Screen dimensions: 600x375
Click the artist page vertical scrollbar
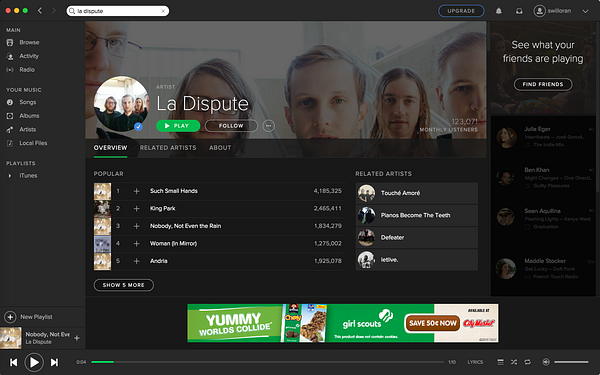point(489,36)
